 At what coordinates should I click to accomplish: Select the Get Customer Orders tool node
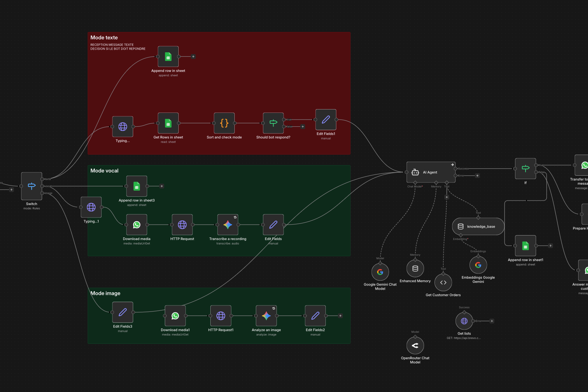click(443, 283)
